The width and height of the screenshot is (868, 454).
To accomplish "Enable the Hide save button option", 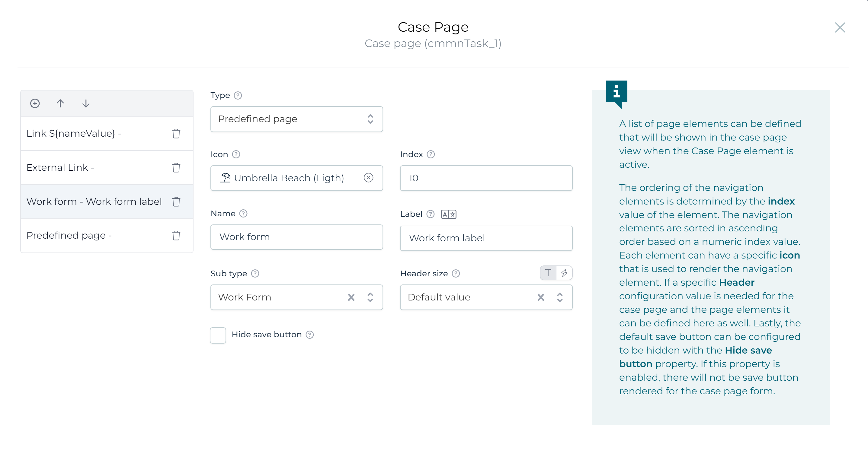I will pos(218,335).
